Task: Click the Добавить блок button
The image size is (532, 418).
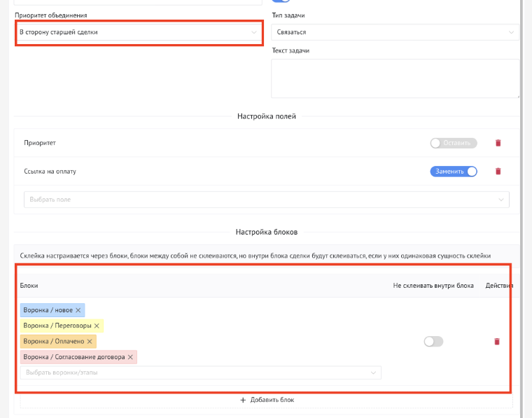Action: (x=267, y=400)
